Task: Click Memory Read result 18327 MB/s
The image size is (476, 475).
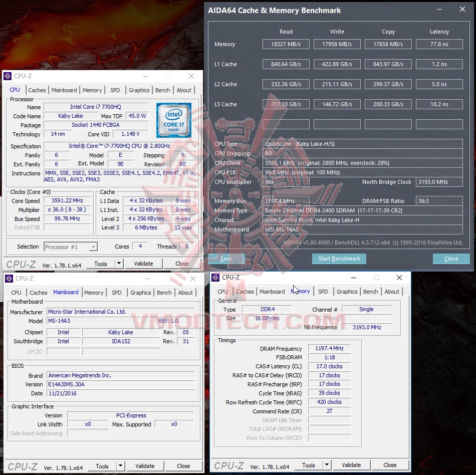Action: click(x=286, y=44)
